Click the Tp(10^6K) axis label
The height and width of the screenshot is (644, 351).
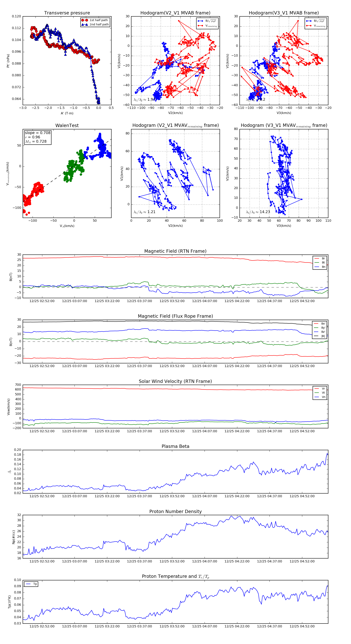(x=10, y=602)
